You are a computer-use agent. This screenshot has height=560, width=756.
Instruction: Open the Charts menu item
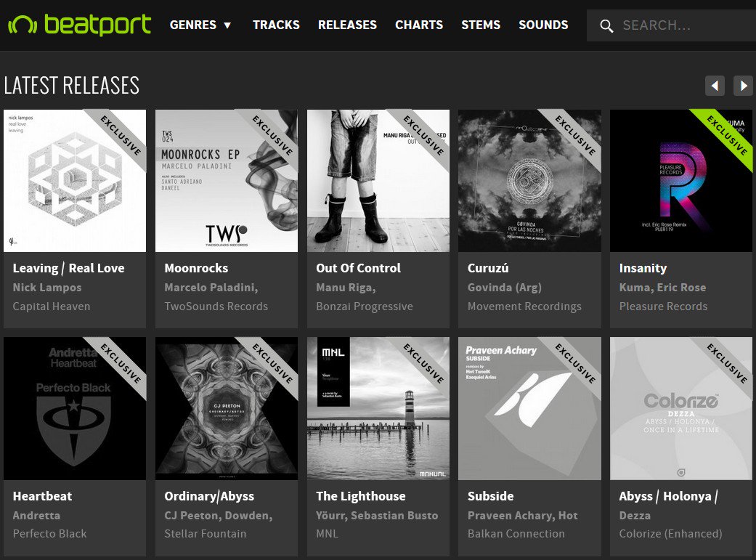[419, 25]
